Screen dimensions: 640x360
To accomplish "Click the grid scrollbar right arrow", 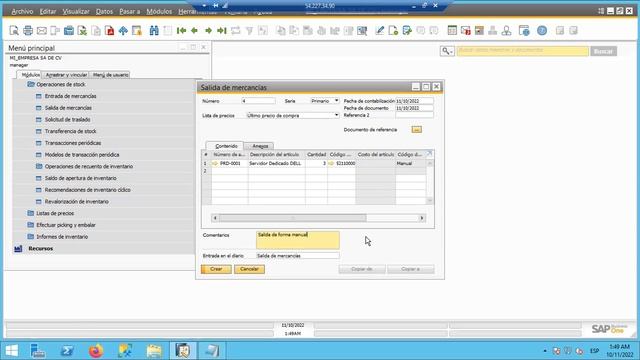I will point(422,218).
